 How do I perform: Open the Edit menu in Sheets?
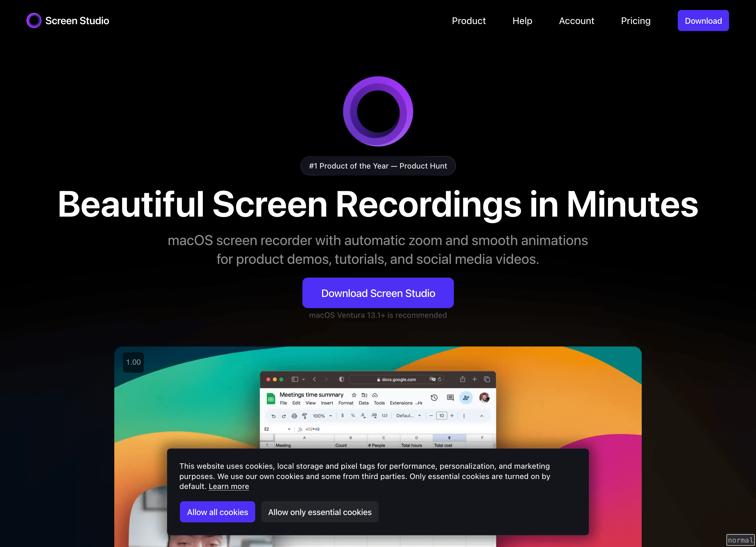pyautogui.click(x=296, y=403)
